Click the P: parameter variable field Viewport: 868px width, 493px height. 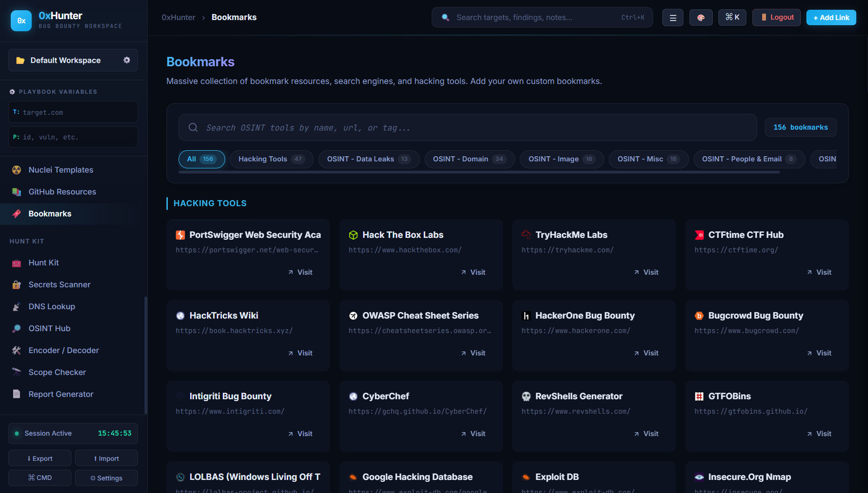(x=73, y=137)
